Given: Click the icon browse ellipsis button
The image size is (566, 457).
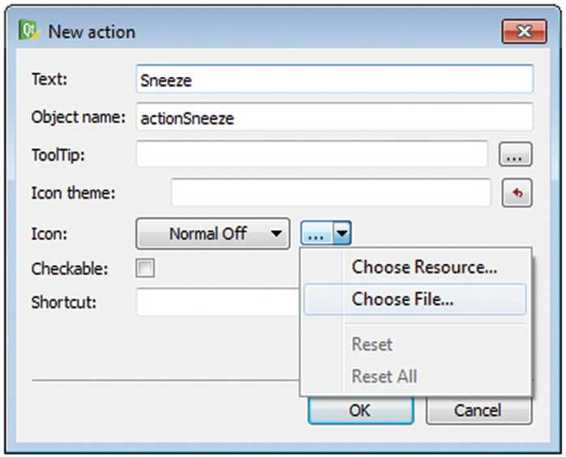Looking at the screenshot, I should [317, 234].
